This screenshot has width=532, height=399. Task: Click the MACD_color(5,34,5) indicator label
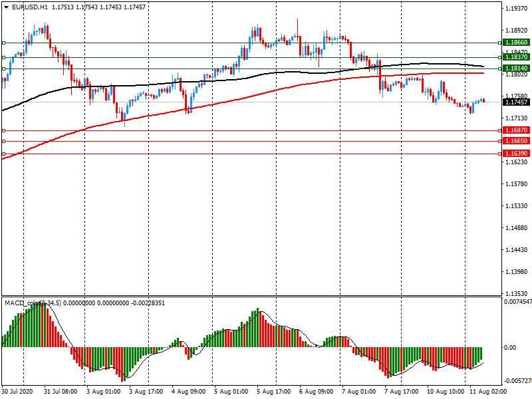[33, 303]
